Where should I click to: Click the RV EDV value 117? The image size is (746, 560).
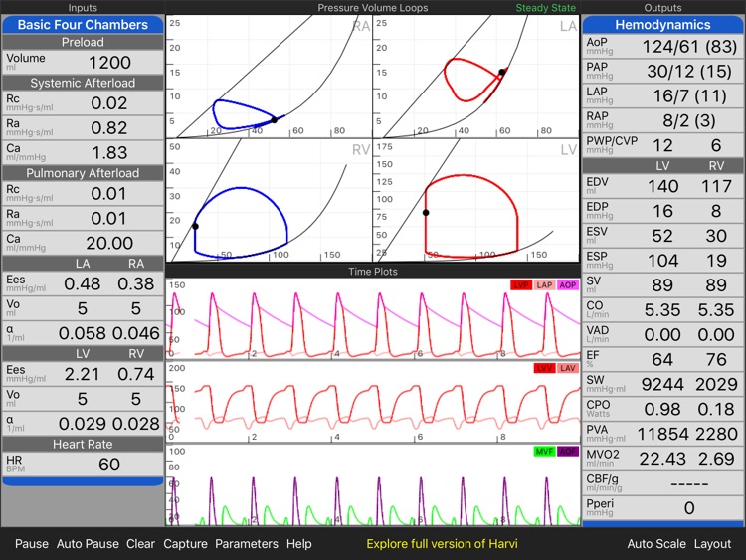(x=716, y=187)
